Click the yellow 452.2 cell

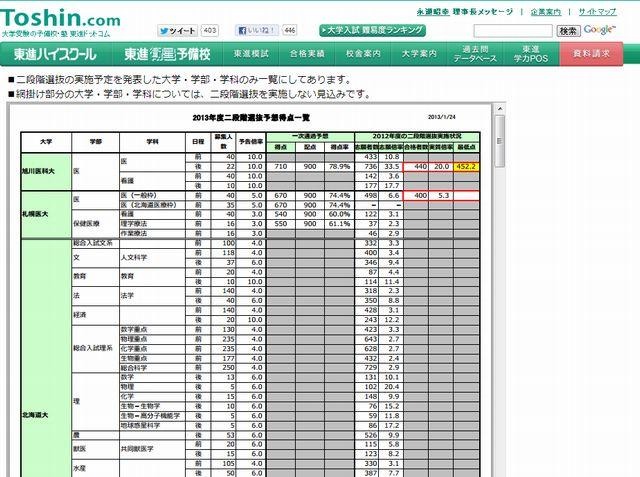[x=467, y=167]
